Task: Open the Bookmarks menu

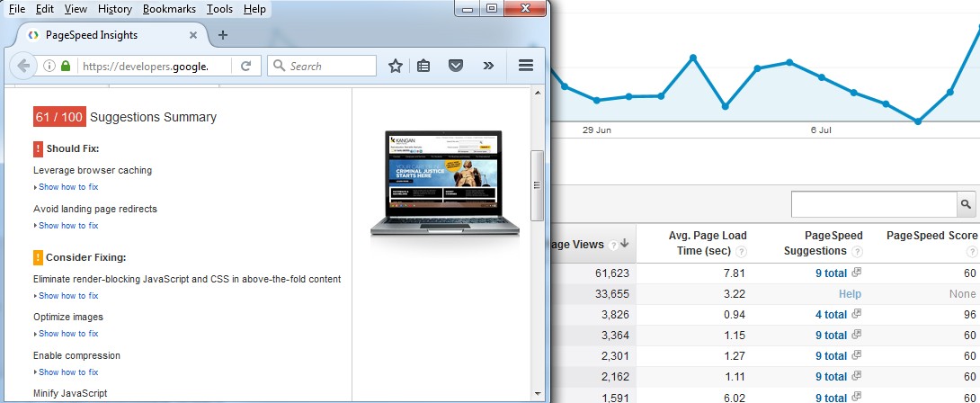Action: coord(169,9)
